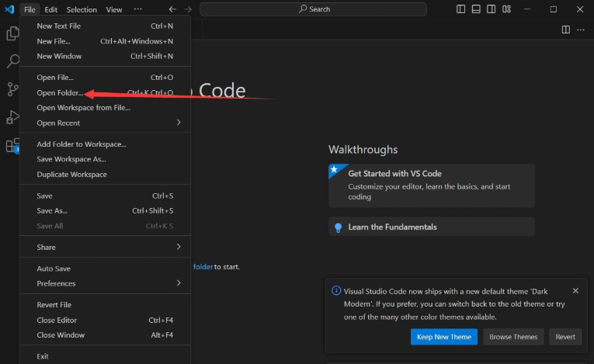
Task: Go back with the left arrow
Action: (x=172, y=9)
